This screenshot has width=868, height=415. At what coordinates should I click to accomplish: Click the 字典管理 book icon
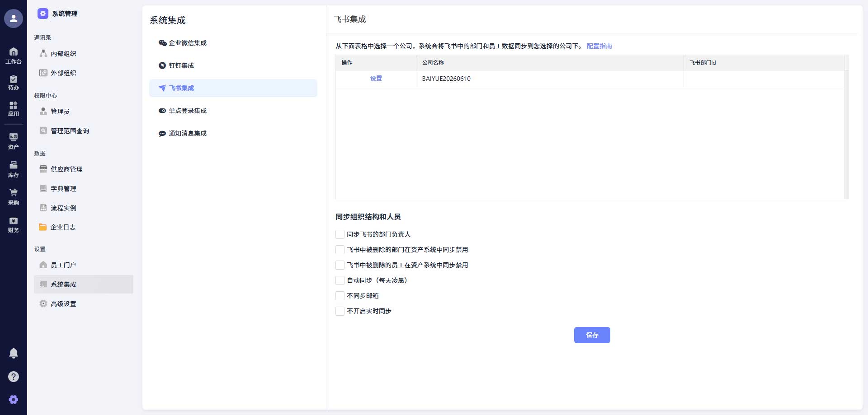[43, 188]
